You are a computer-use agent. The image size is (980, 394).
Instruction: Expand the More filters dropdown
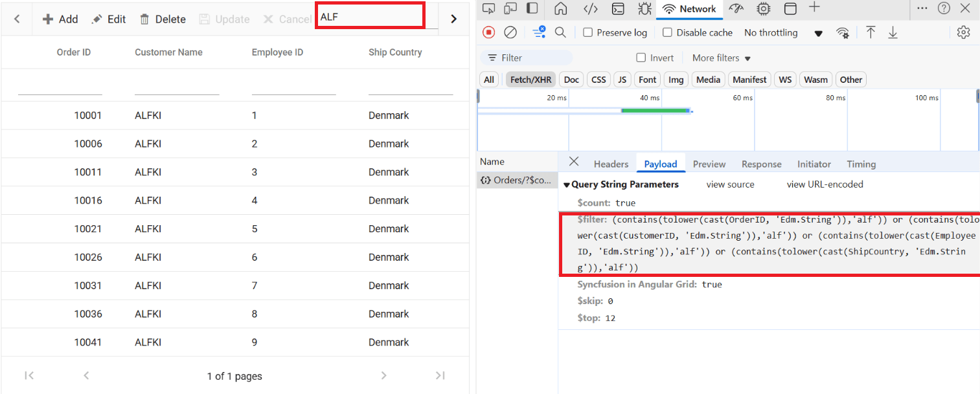tap(721, 58)
